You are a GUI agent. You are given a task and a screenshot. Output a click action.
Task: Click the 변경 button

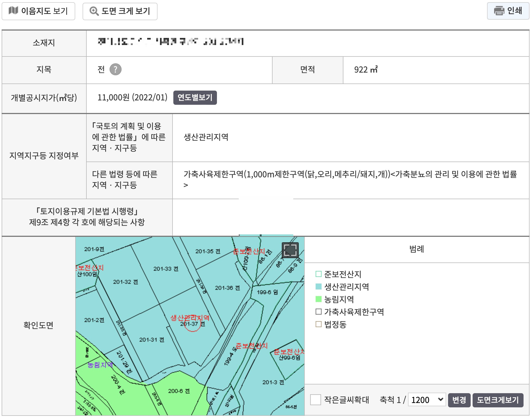[x=459, y=400]
